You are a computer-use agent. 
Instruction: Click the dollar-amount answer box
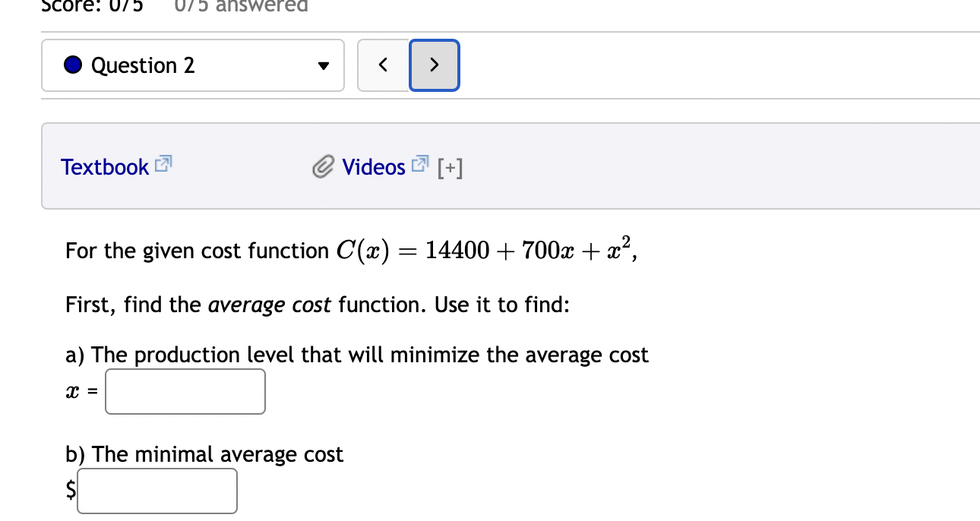pyautogui.click(x=157, y=491)
